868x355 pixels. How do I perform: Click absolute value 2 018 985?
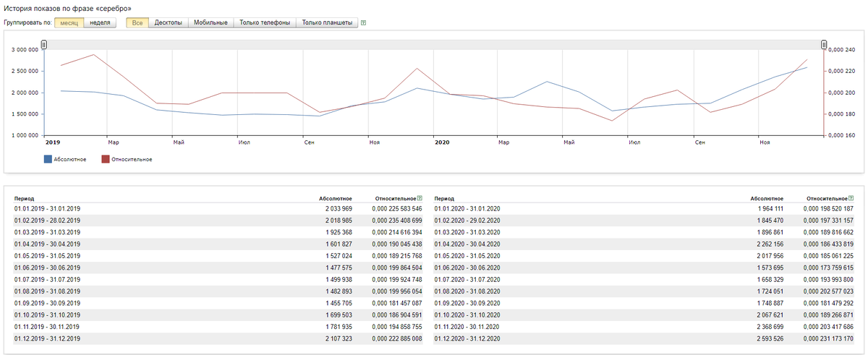pyautogui.click(x=338, y=220)
